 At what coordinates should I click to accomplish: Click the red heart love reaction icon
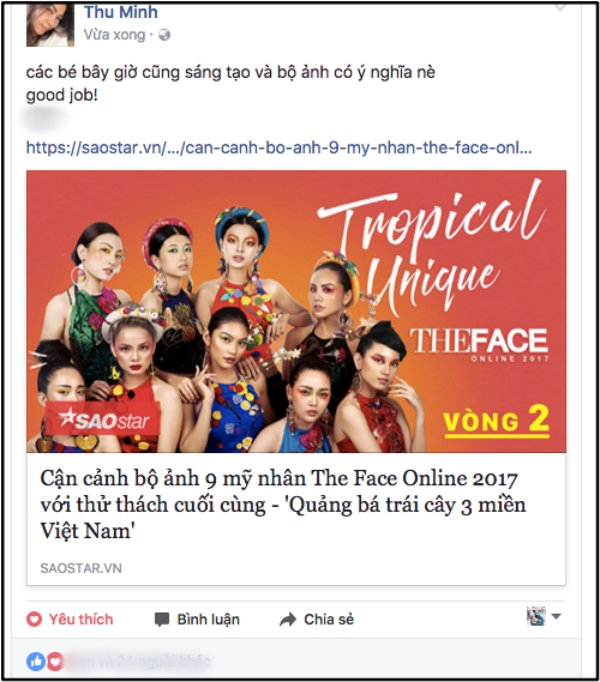click(55, 662)
